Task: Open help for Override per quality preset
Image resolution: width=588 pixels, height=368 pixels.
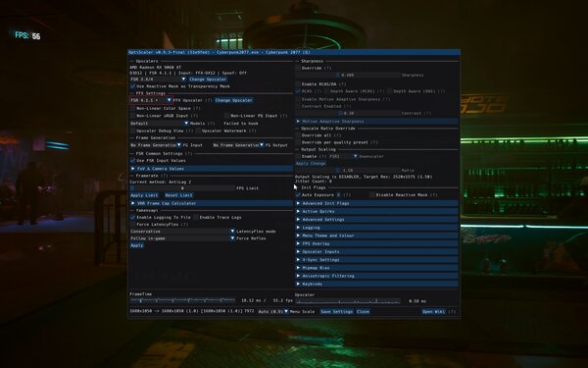Action: pyautogui.click(x=374, y=142)
